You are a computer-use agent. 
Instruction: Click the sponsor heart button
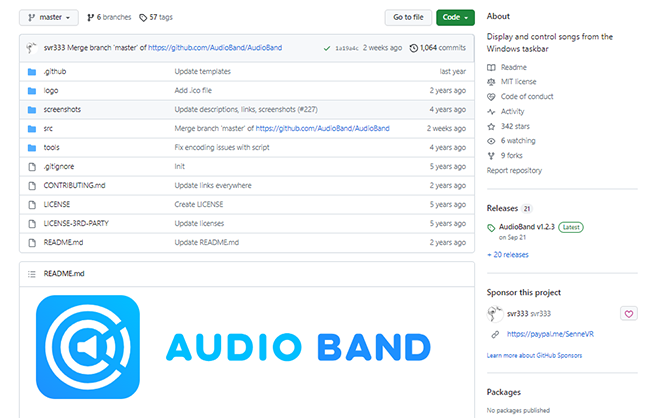pos(628,314)
